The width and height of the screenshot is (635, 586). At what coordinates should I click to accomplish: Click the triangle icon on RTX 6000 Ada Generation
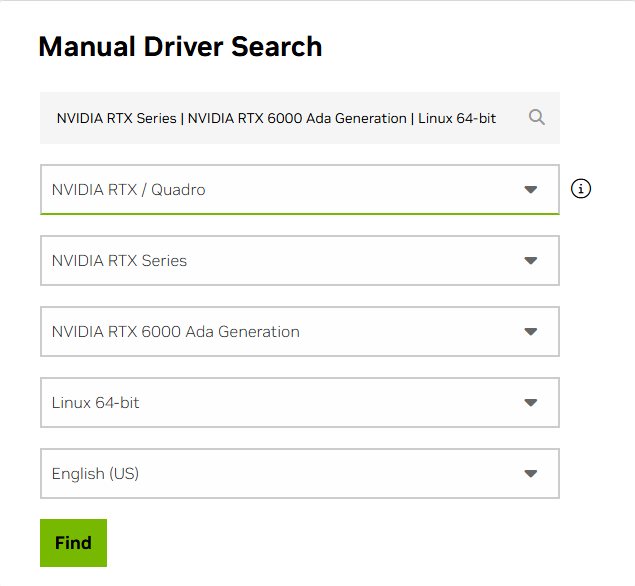(x=531, y=332)
